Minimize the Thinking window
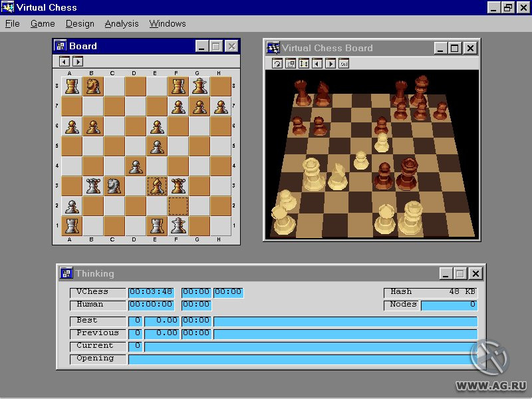This screenshot has width=532, height=399. 446,273
